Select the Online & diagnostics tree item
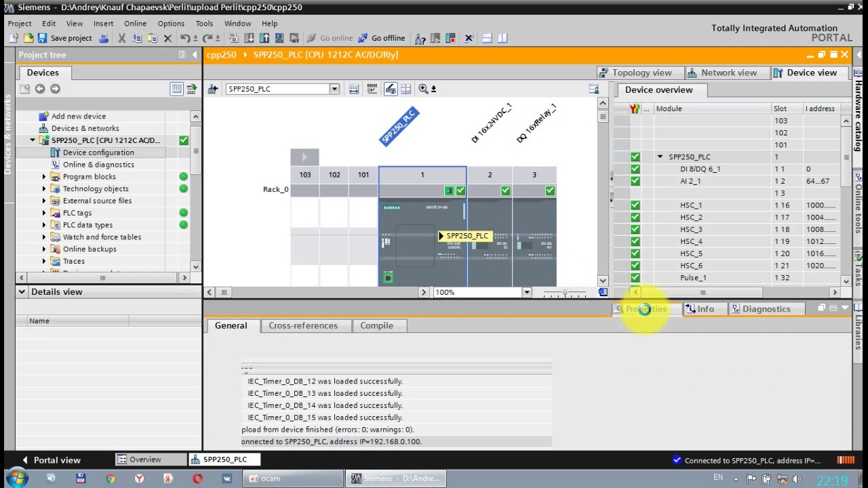Screen dimensions: 868x488 point(98,165)
